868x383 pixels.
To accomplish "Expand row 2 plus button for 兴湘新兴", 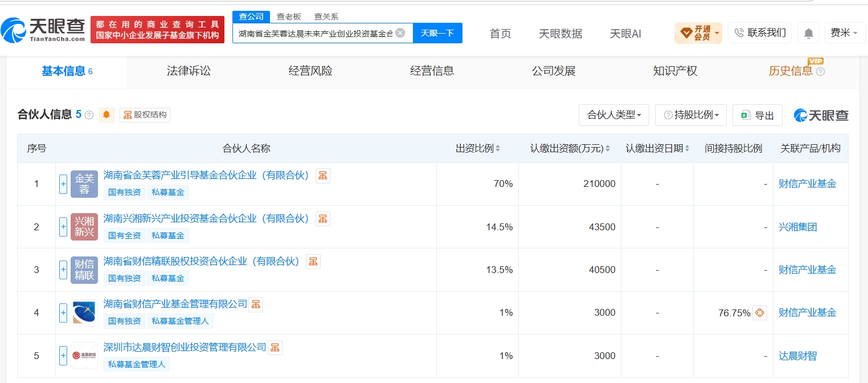I will [63, 227].
